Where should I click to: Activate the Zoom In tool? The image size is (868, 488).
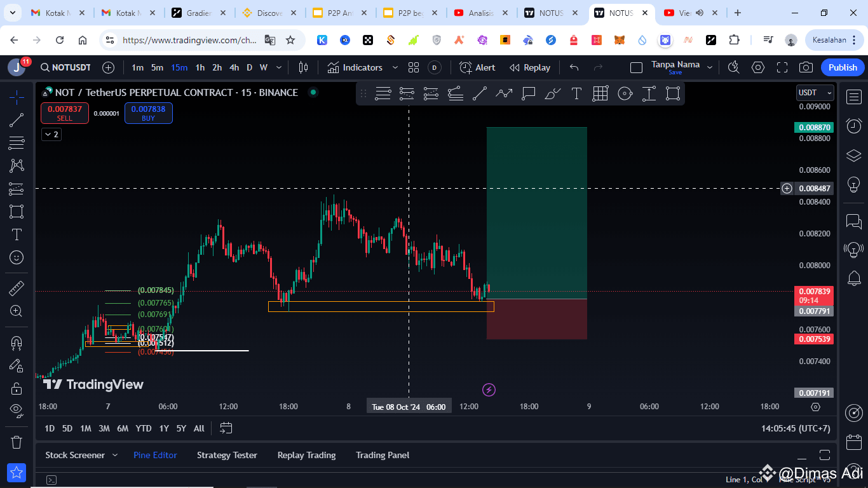[17, 311]
